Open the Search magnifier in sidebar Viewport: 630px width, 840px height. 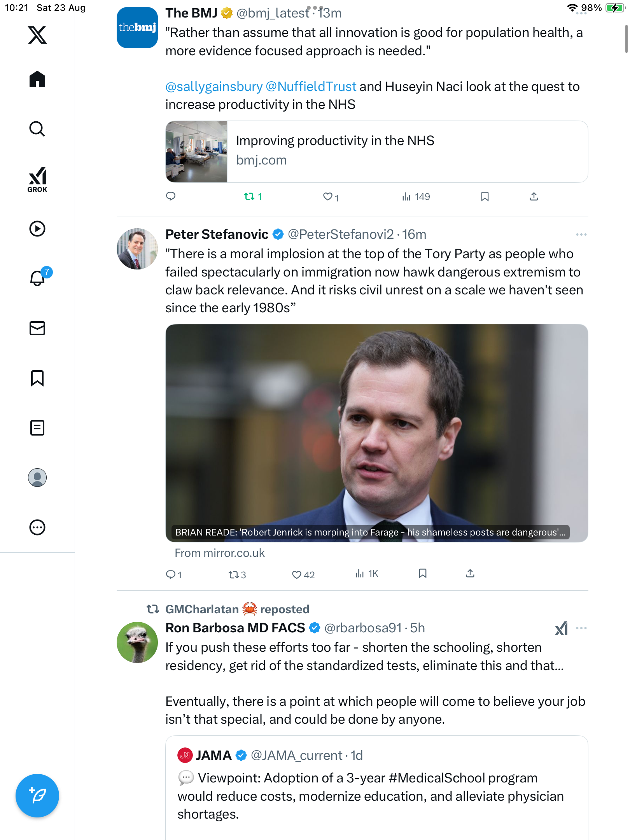tap(37, 129)
